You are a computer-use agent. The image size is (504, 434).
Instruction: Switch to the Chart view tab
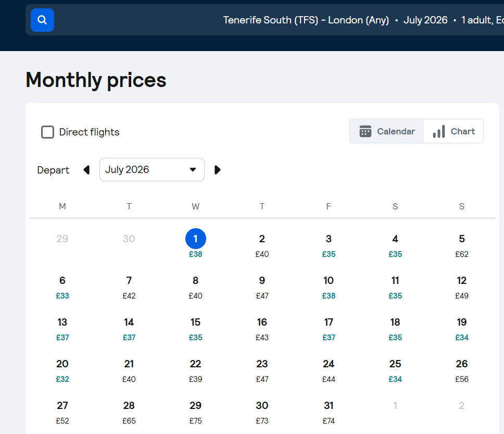pyautogui.click(x=453, y=131)
